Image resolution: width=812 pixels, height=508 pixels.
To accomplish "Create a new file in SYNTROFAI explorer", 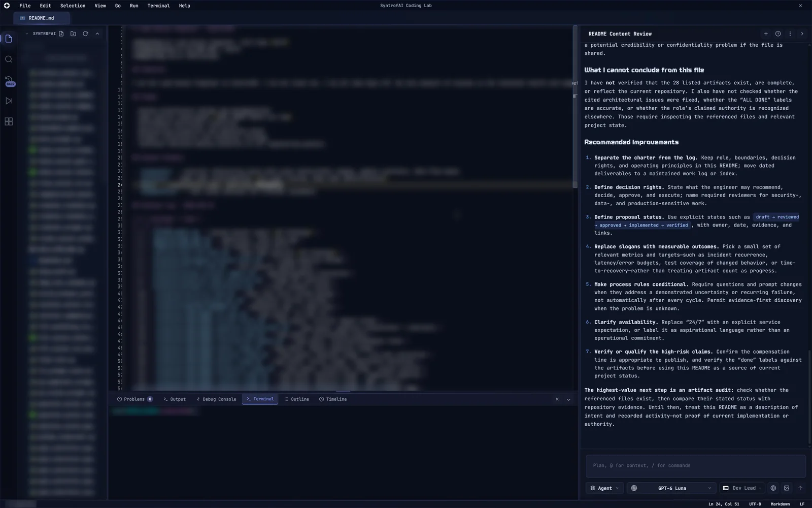I will coord(61,34).
